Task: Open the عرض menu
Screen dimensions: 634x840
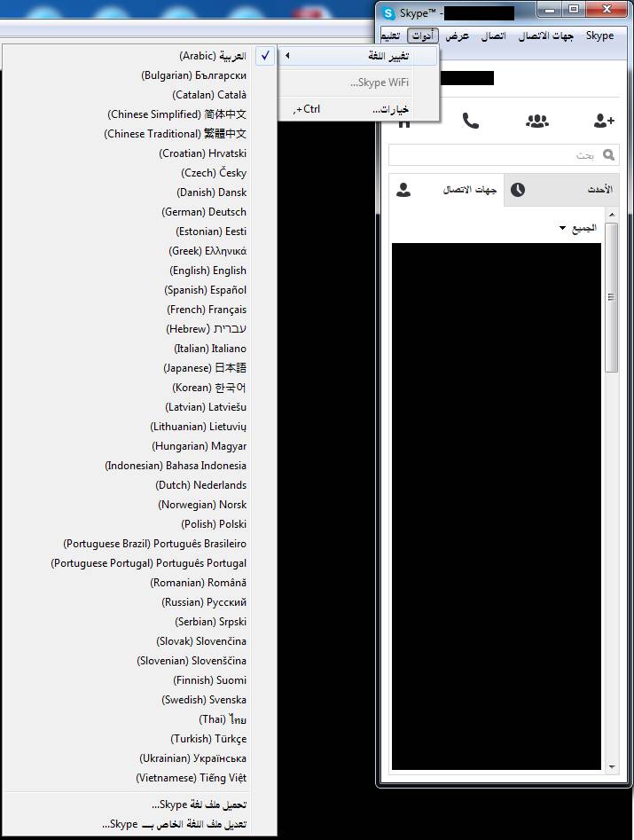Action: point(458,35)
